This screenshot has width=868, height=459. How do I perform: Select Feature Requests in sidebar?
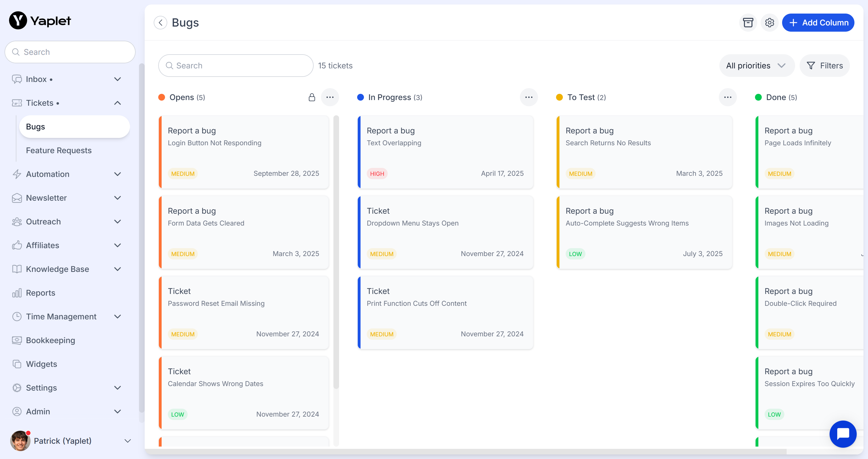[59, 150]
